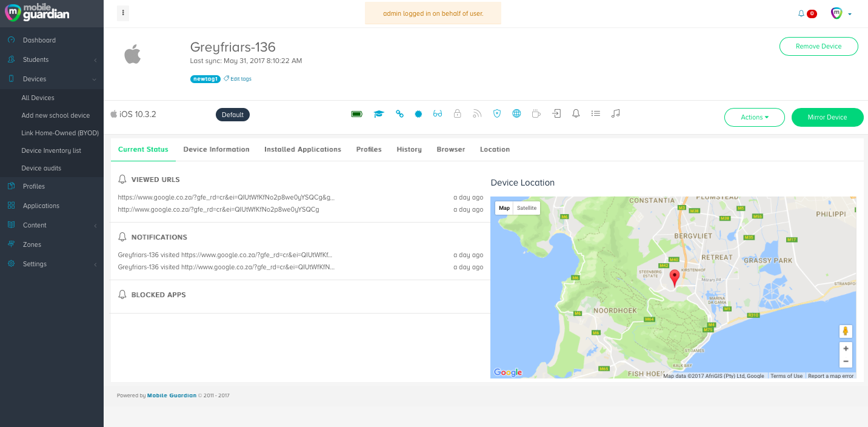This screenshot has height=427, width=868.
Task: Zoom in using the map plus control
Action: (x=846, y=348)
